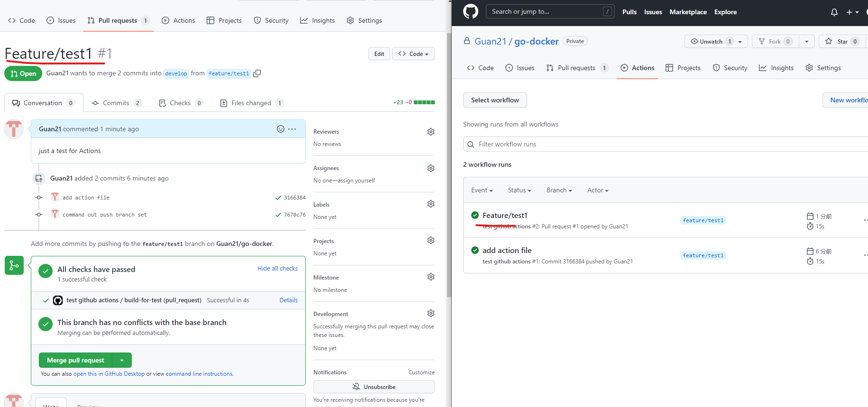Open the add action file workflow run

507,250
